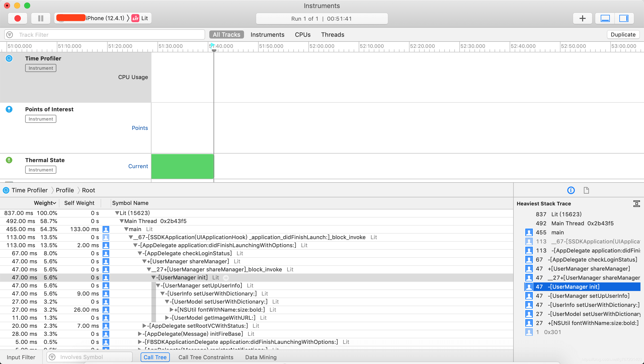Open the Extended Detail inspector icon
The height and width of the screenshot is (364, 644).
571,190
